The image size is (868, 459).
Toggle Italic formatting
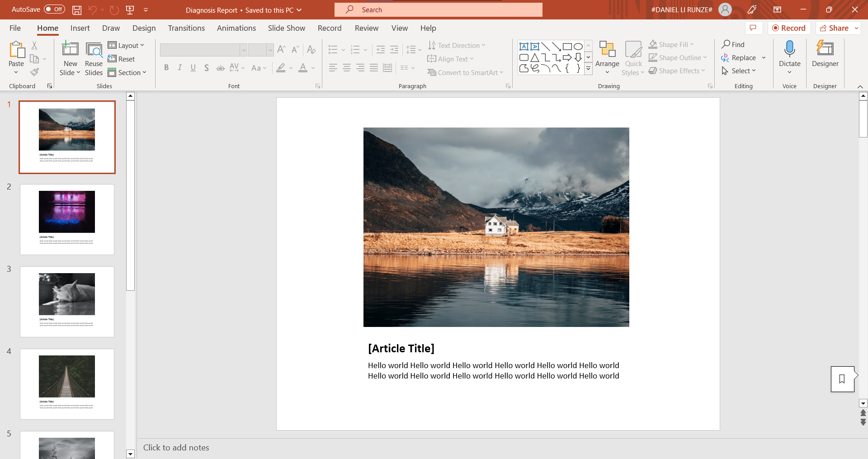coord(180,68)
